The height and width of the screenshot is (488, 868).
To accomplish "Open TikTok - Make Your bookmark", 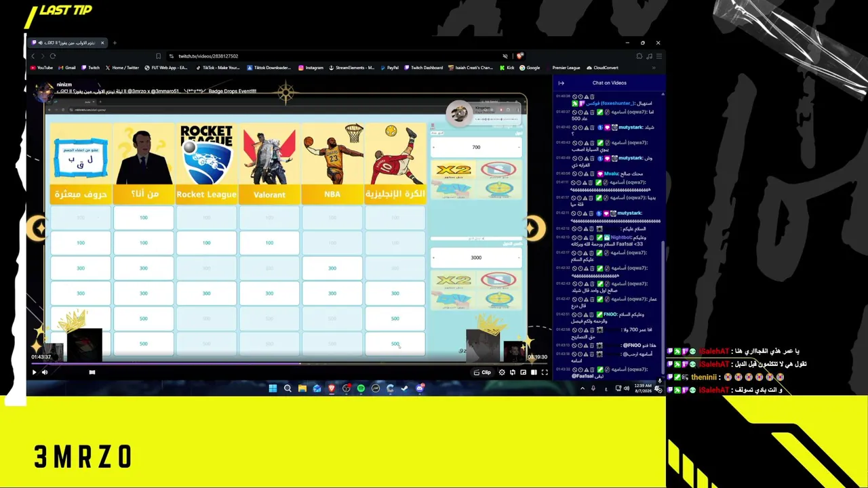I will point(218,68).
